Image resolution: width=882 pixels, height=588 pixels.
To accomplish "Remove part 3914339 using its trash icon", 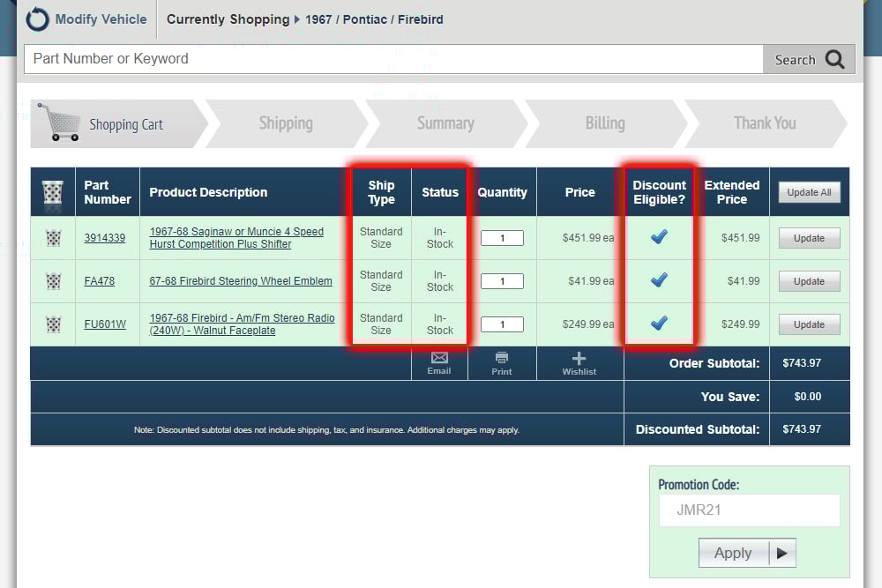I will click(54, 238).
